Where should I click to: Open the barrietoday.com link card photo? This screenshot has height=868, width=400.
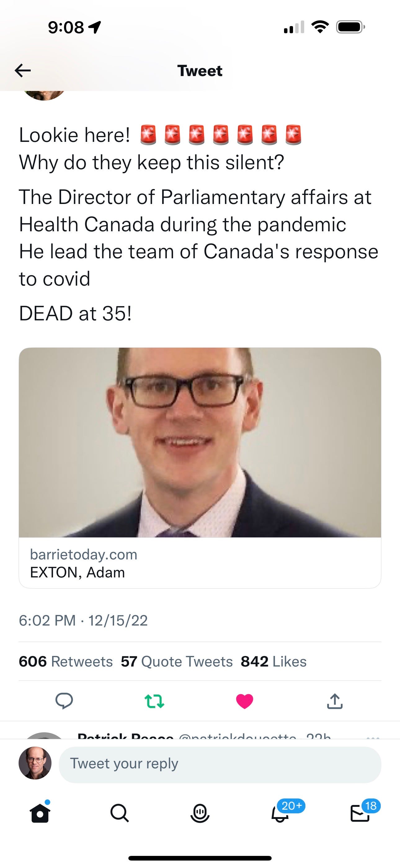click(x=200, y=442)
